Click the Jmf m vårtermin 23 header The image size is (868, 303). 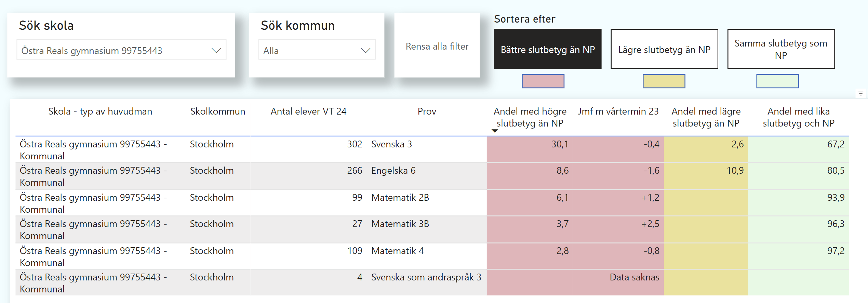tap(618, 111)
